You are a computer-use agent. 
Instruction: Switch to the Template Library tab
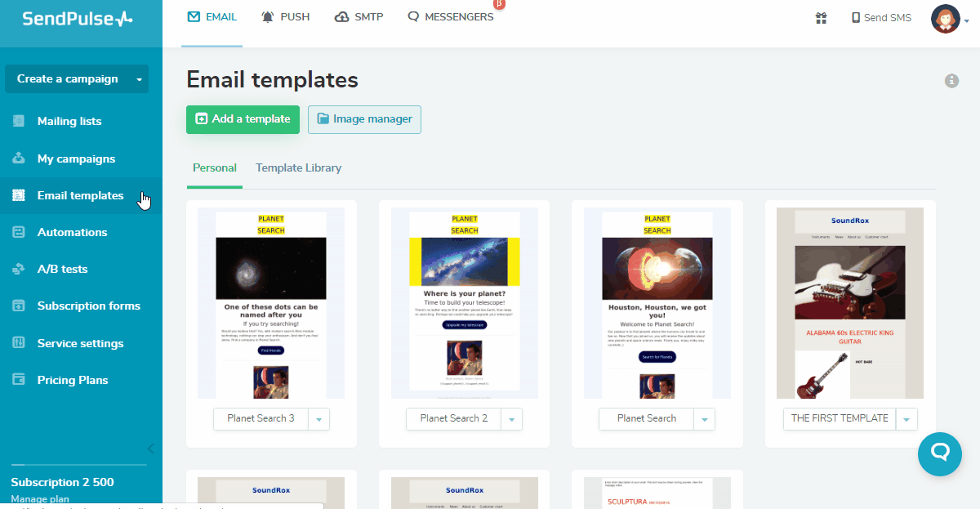298,167
